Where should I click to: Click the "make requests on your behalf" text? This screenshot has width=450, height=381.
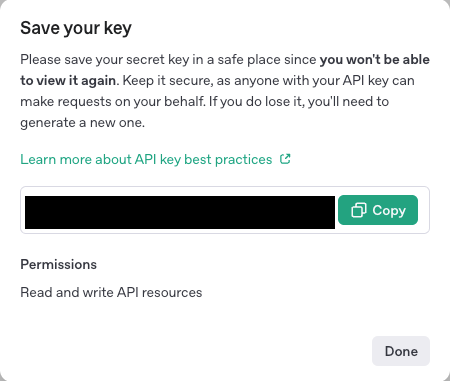[x=112, y=102]
